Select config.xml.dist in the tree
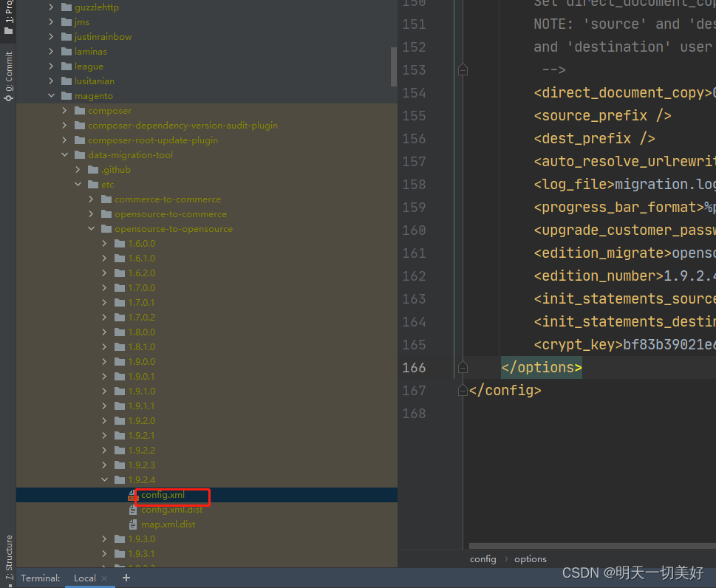This screenshot has height=588, width=716. coord(171,510)
